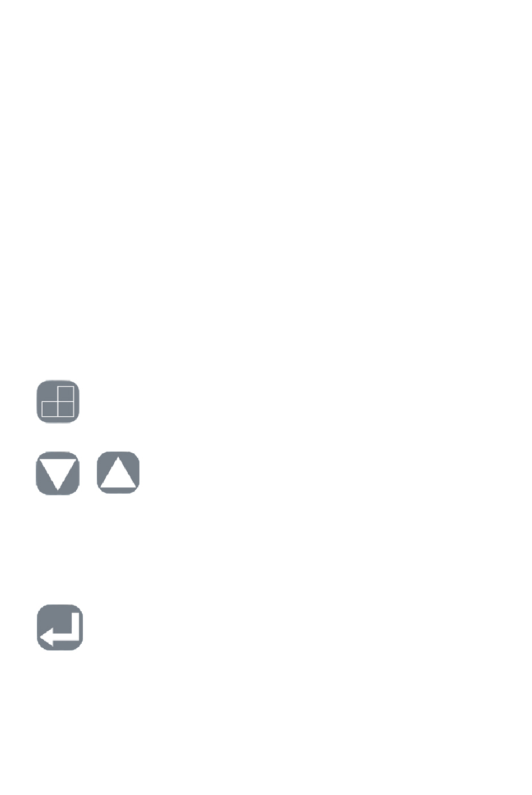Image resolution: width=532 pixels, height=795 pixels.
Task: Confirm with the bent-arrow enter key
Action: coord(60,627)
